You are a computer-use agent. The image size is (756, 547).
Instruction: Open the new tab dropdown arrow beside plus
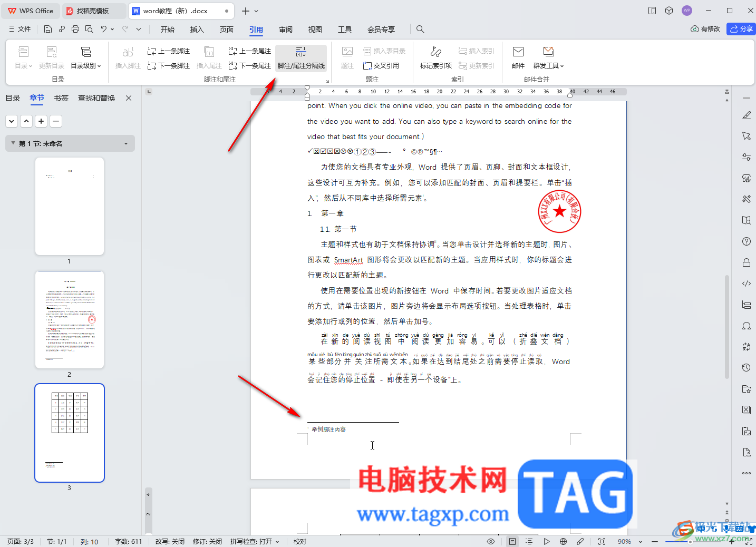click(x=256, y=11)
